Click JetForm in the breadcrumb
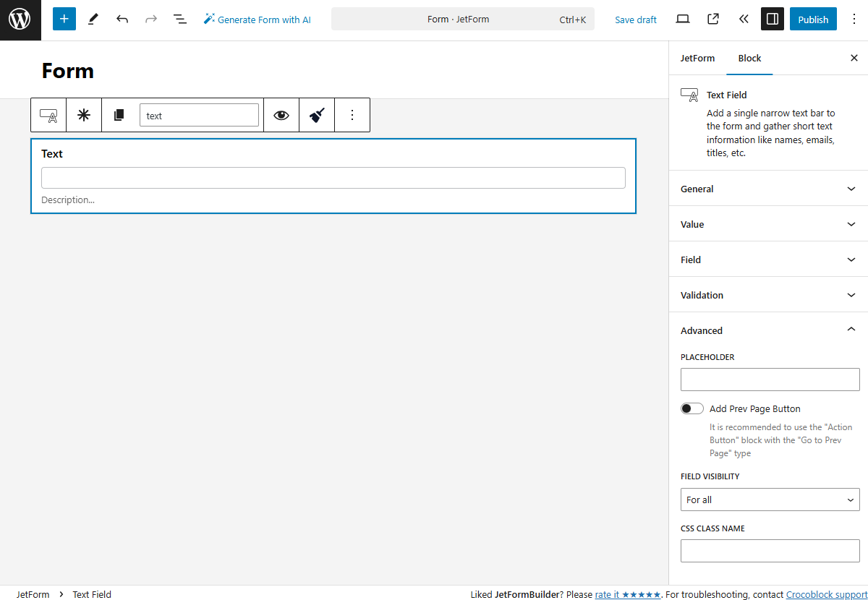Screen dimensions: 868x600 tap(33, 594)
